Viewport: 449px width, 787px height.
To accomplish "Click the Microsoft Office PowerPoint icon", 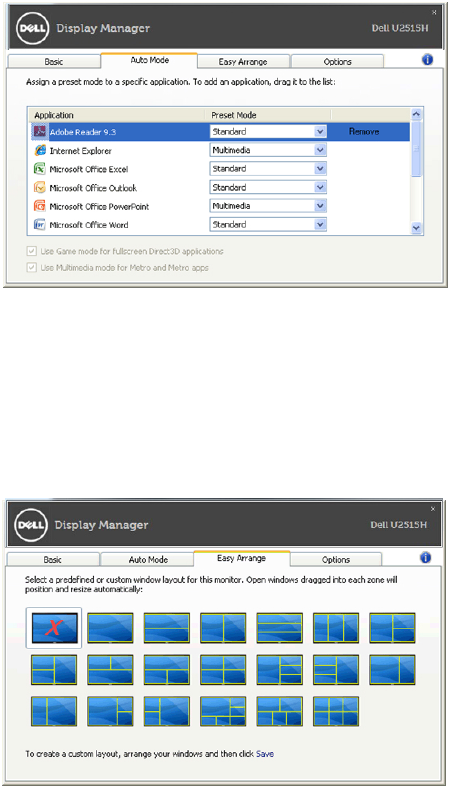I will [40, 206].
